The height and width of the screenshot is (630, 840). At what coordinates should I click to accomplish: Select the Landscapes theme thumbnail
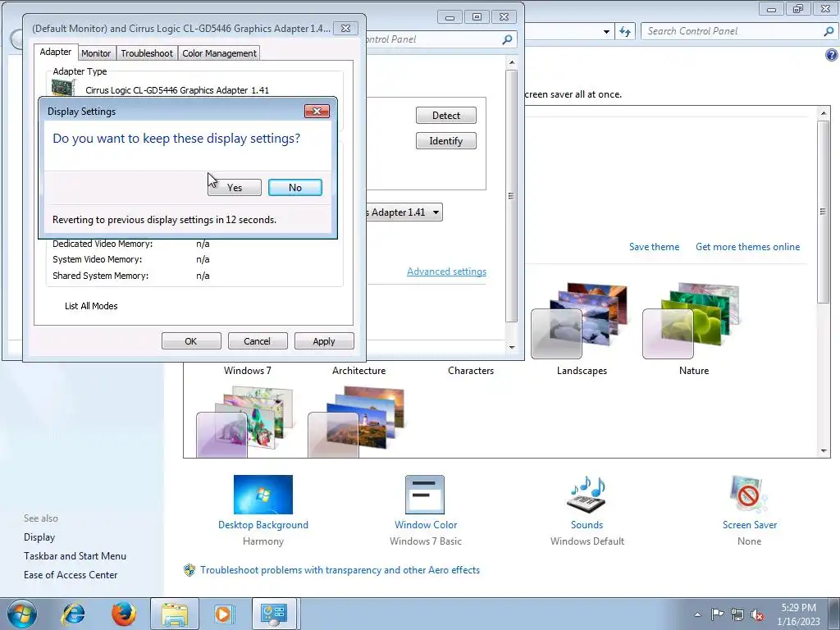click(x=580, y=322)
